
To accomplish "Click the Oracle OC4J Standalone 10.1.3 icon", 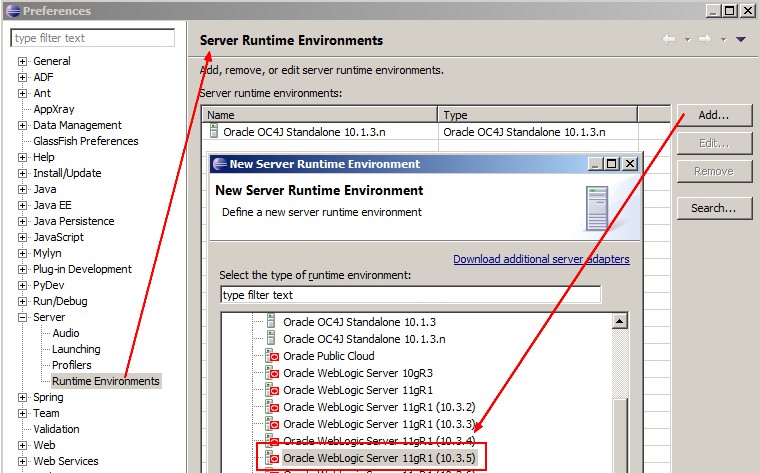I will tap(271, 322).
